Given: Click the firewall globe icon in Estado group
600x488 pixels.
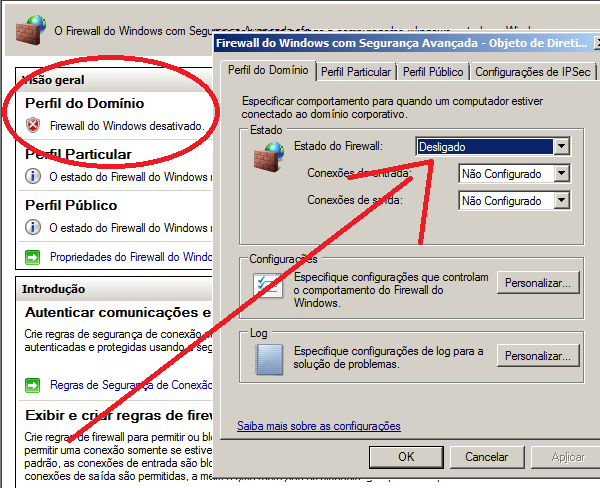Looking at the screenshot, I should click(267, 156).
